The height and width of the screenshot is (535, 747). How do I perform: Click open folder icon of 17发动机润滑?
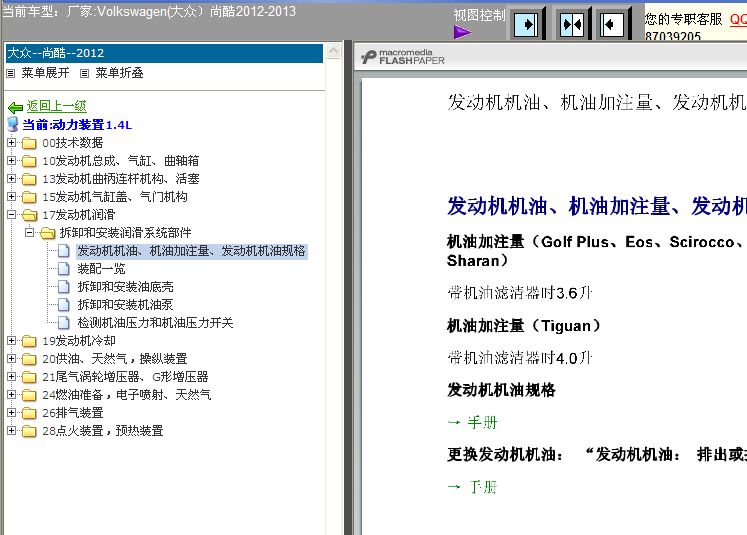(x=29, y=215)
